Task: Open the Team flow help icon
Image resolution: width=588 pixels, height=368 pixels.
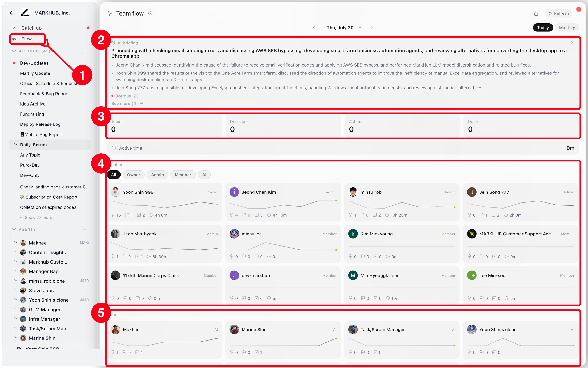Action: (x=151, y=13)
